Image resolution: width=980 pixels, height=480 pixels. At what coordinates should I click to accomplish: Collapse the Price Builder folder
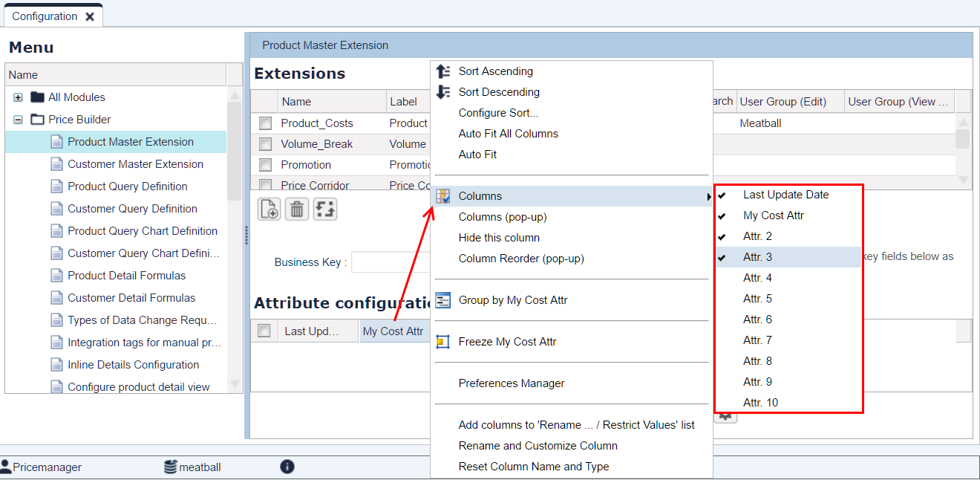(19, 119)
